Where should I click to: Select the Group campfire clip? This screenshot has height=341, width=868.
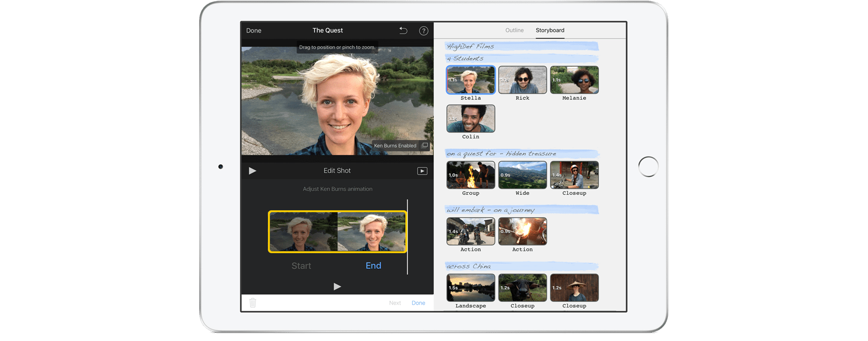[471, 175]
